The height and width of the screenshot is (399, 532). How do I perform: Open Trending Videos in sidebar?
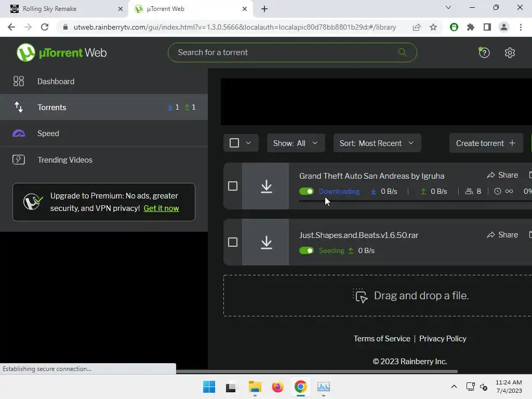click(104, 159)
